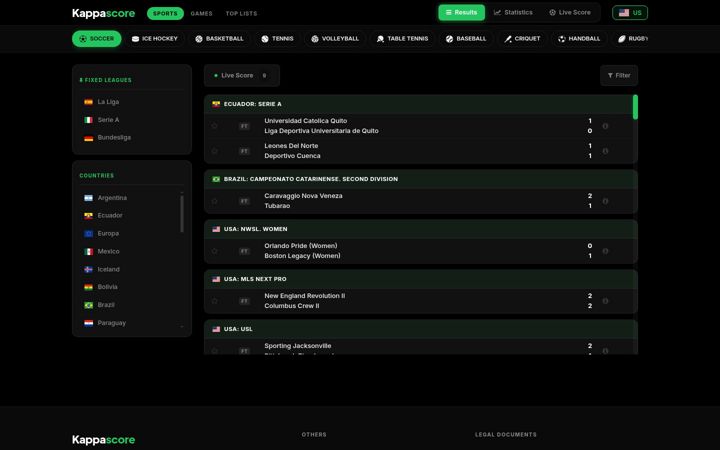
Task: Select the Ice Hockey sport chip
Action: 155,39
